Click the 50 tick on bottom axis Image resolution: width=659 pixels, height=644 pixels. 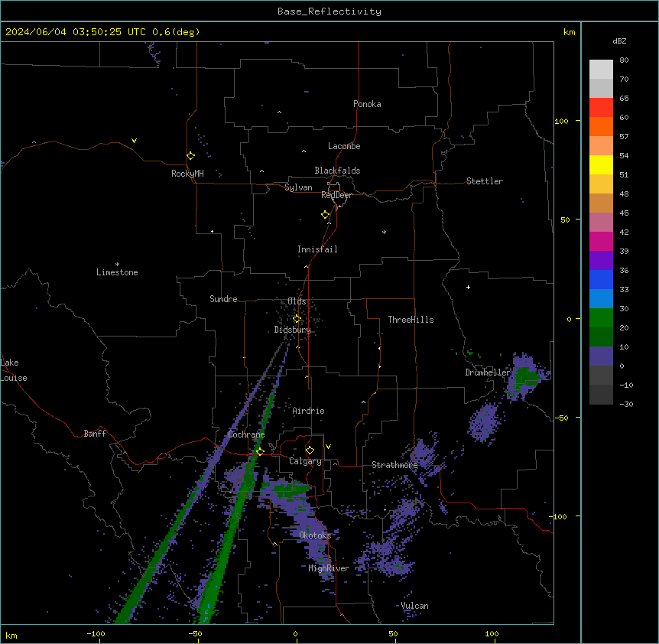393,633
